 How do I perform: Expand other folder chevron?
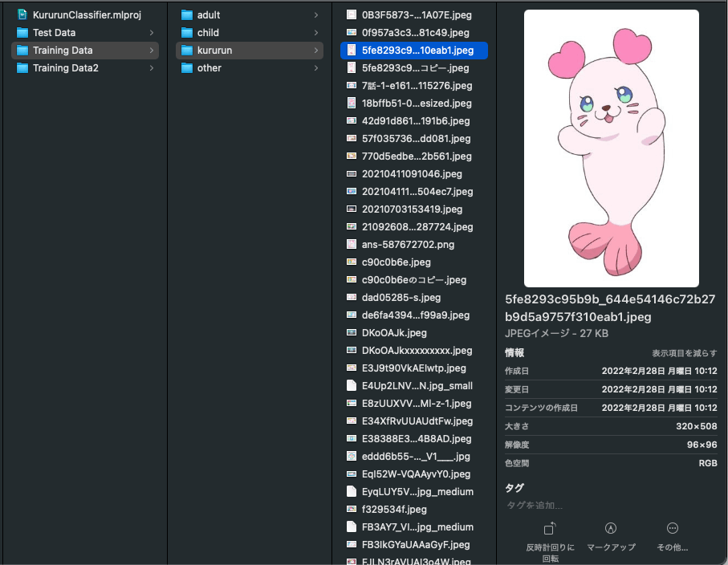click(x=315, y=67)
